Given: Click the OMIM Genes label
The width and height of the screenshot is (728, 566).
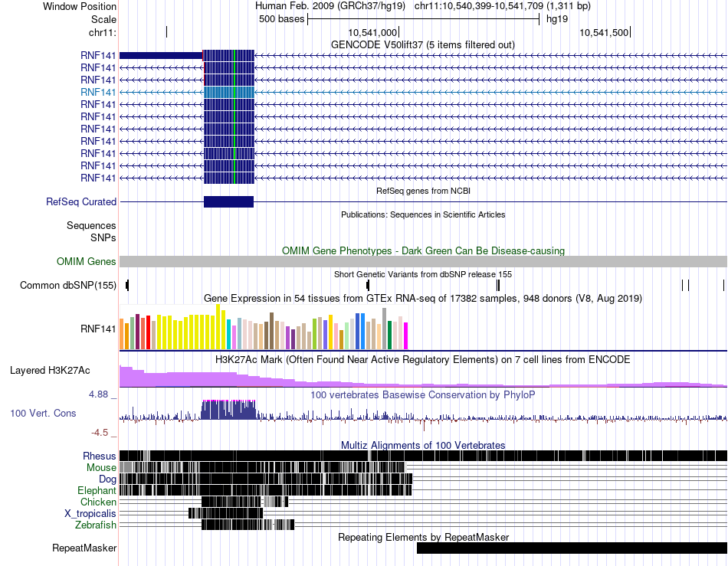Looking at the screenshot, I should 86,262.
